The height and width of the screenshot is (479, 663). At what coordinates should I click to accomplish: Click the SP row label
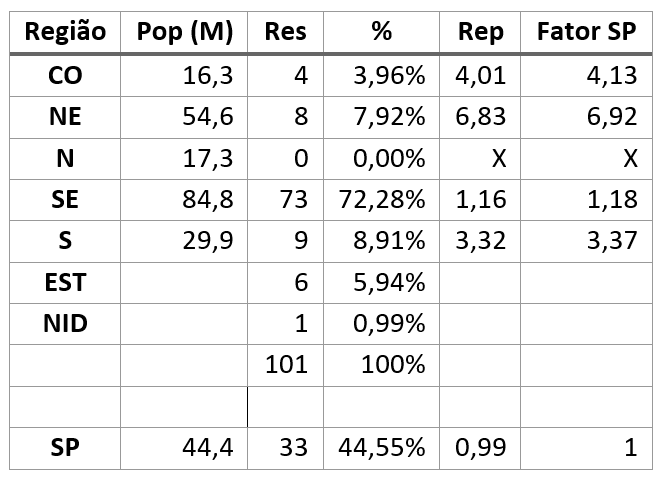(65, 448)
